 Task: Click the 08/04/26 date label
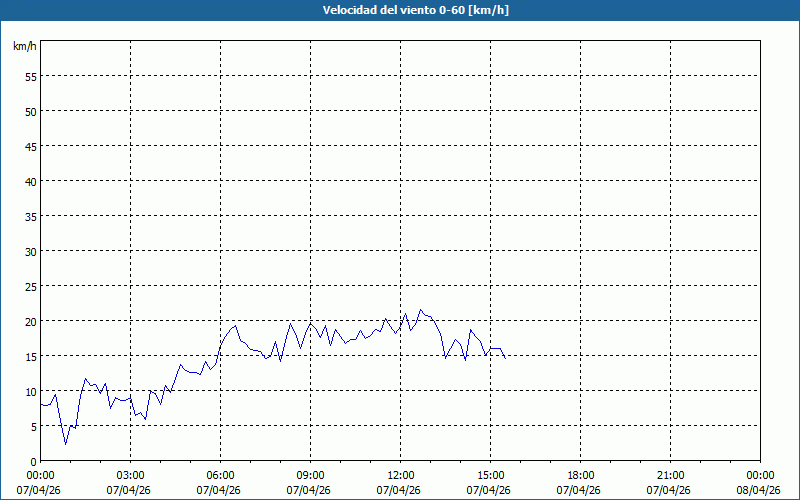coord(758,490)
